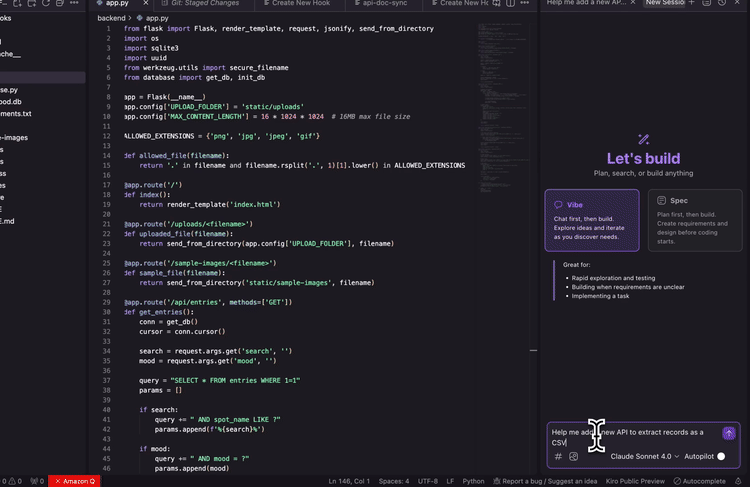Click inside the chat prompt text field

tap(630, 437)
